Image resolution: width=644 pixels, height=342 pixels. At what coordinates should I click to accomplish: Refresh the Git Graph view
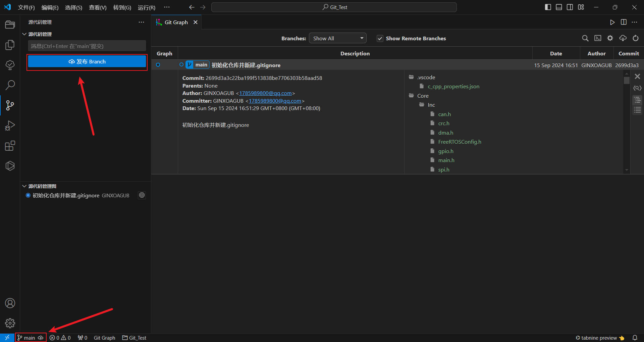pyautogui.click(x=636, y=38)
